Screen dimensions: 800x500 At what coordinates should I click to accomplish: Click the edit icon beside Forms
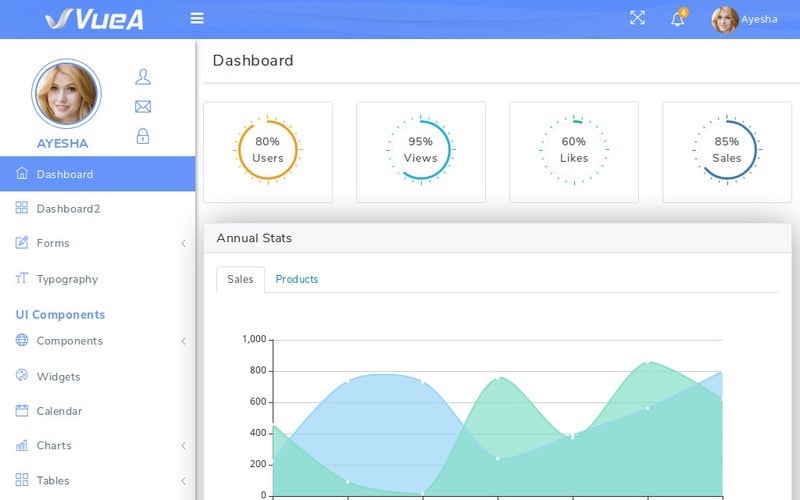pyautogui.click(x=21, y=242)
